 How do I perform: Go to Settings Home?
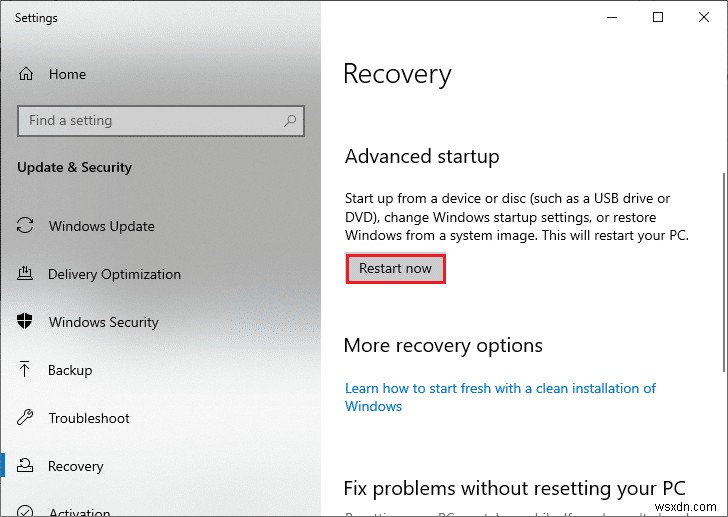tap(67, 74)
